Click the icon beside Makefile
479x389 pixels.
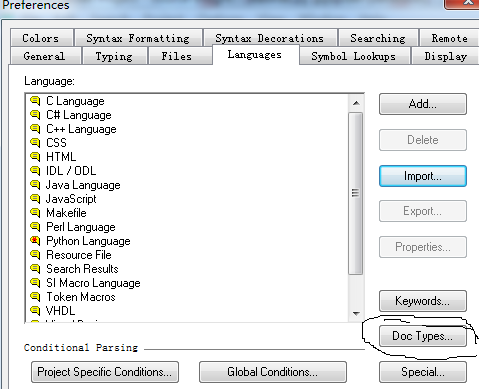pos(35,213)
